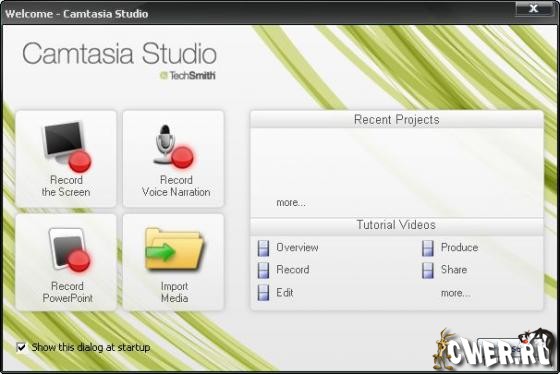Click the Overview tutorial text link
The image size is (560, 374).
(x=297, y=247)
